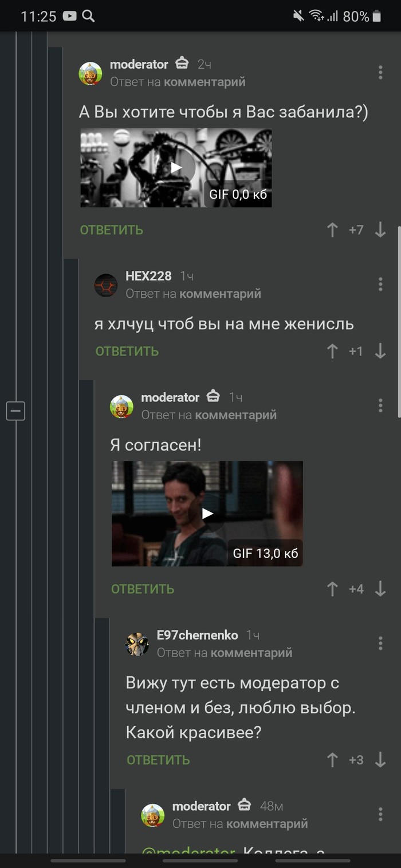
Task: Open options menu for first moderator comment
Action: click(x=380, y=73)
